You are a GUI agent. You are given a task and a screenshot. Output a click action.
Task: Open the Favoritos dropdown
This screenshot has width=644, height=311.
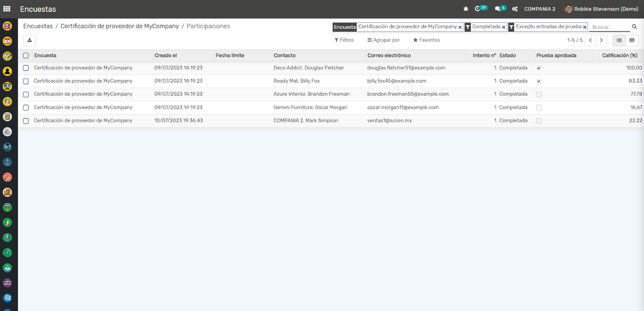[x=426, y=40]
